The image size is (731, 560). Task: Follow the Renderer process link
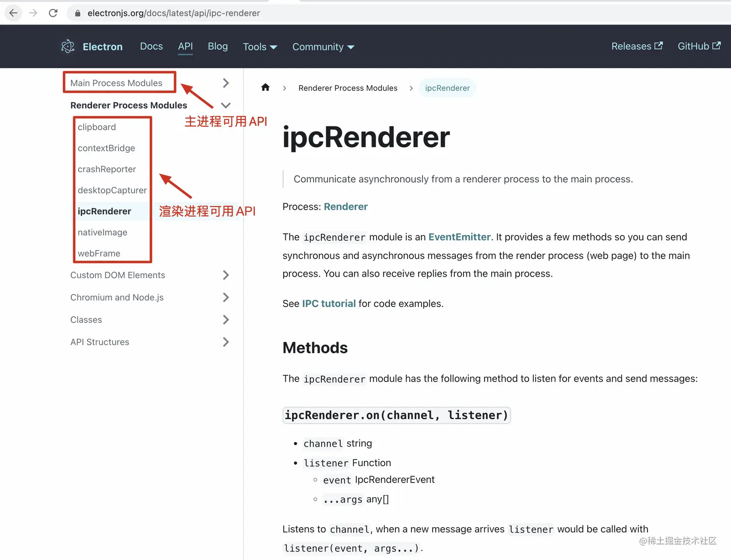(346, 206)
